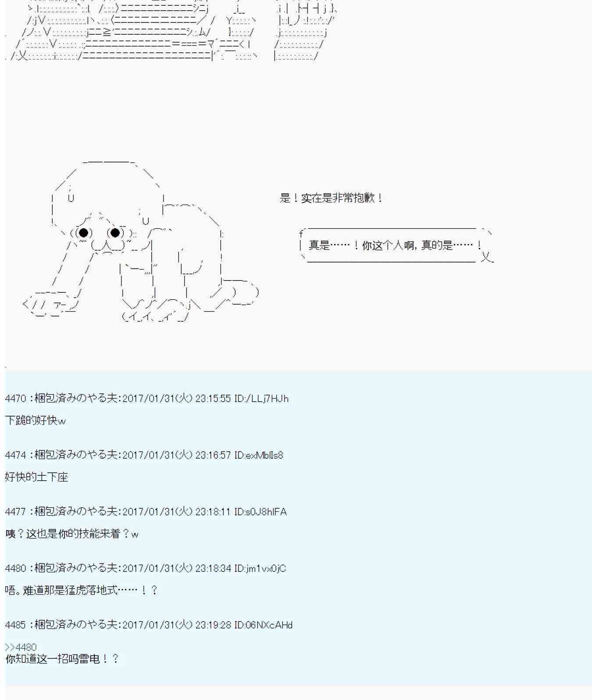Click the dialogue 是！实在是非常抱歉！
Image resolution: width=592 pixels, height=700 pixels.
pyautogui.click(x=332, y=198)
